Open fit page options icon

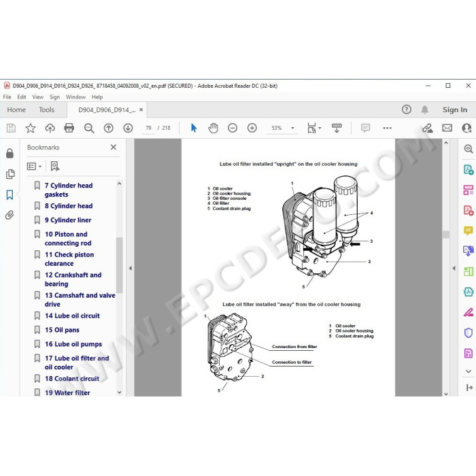[x=313, y=128]
